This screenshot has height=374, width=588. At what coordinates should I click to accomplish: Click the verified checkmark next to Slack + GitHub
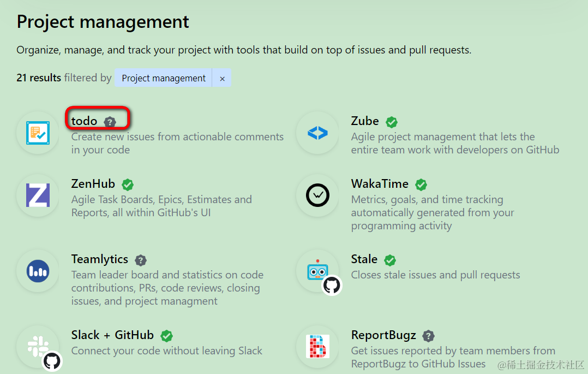166,335
